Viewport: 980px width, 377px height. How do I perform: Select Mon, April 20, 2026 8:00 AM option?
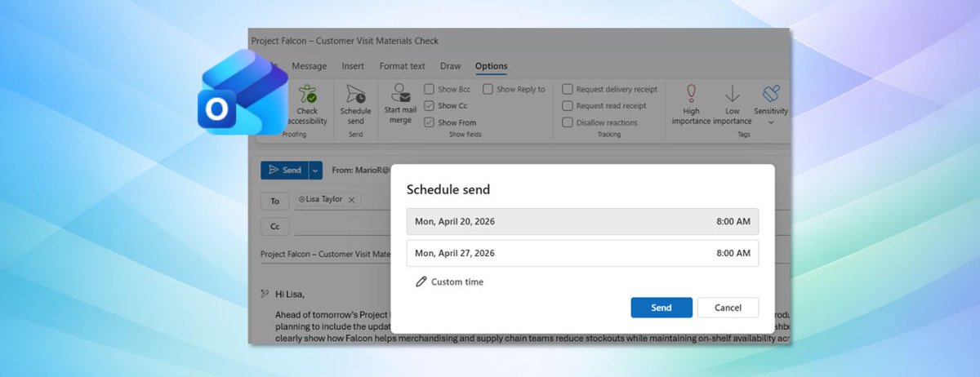[583, 221]
